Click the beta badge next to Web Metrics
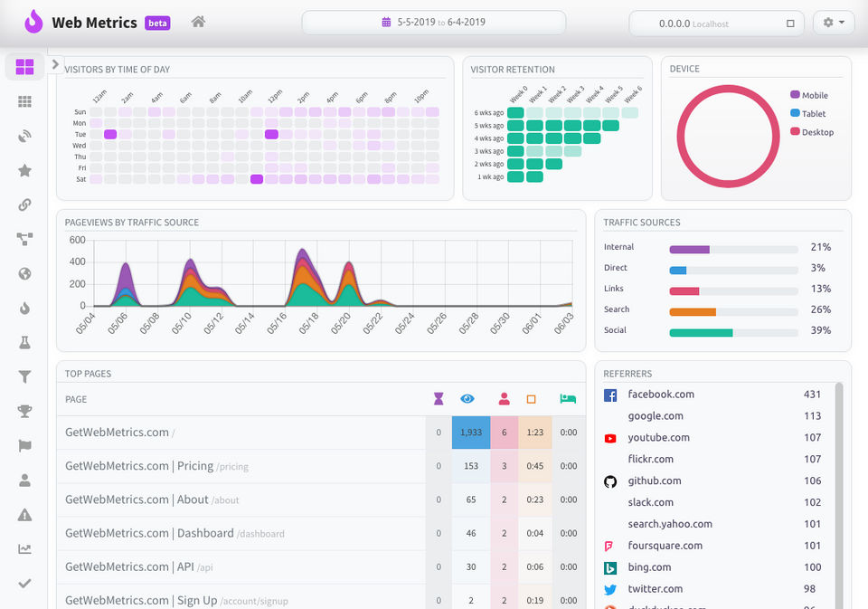Image resolution: width=868 pixels, height=609 pixels. click(157, 23)
